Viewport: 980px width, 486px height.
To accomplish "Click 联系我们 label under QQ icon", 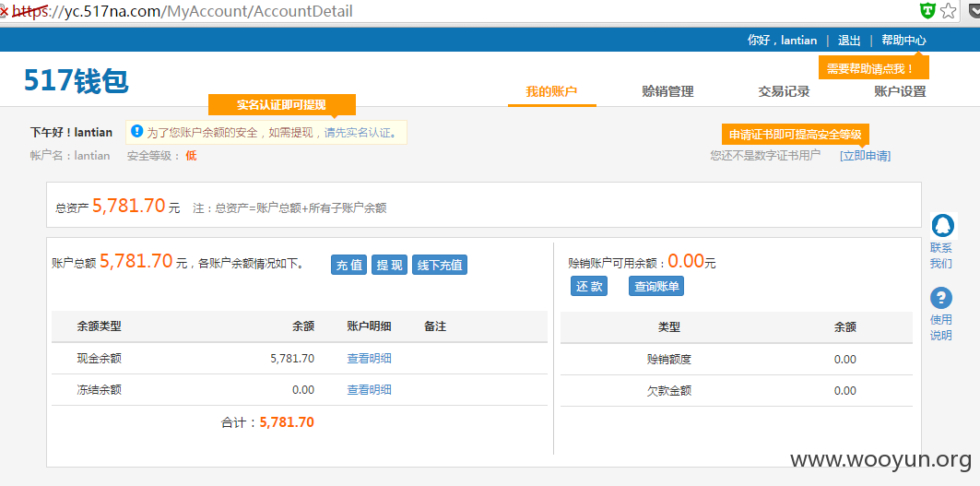I will (x=941, y=255).
